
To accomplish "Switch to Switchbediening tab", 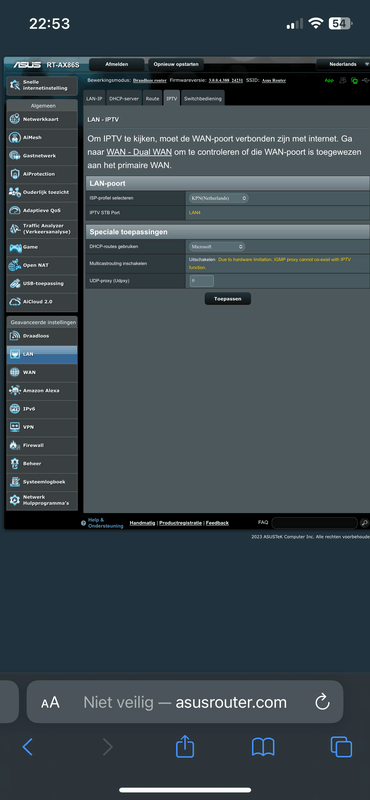I will point(203,98).
